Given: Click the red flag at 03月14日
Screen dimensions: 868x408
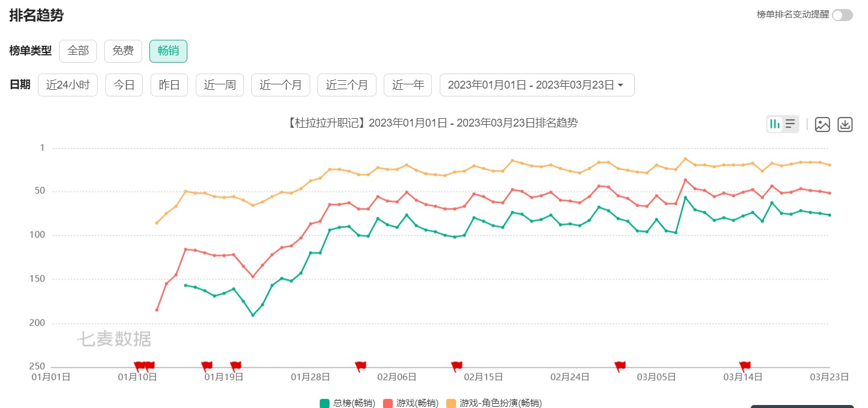Looking at the screenshot, I should coord(745,366).
